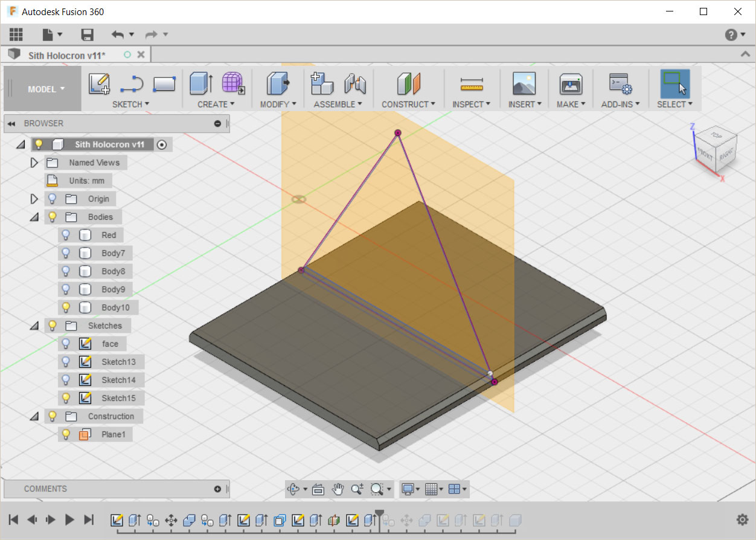756x540 pixels.
Task: Open the MODIFY menu
Action: click(278, 104)
